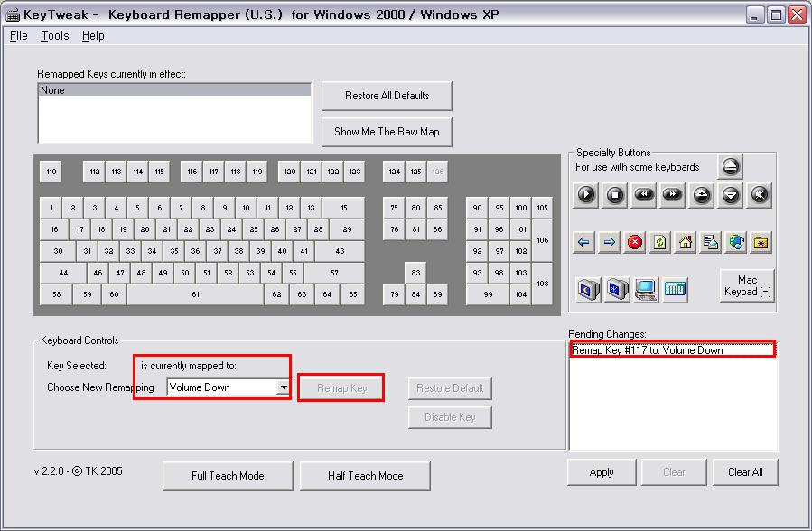812x531 pixels.
Task: Select keyboard key 44
Action: [63, 273]
